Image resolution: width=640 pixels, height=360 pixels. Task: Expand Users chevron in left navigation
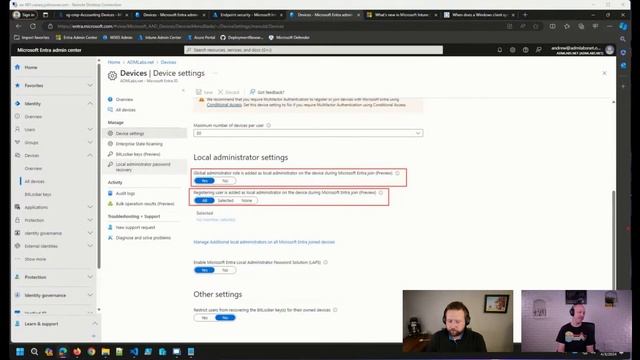90,129
